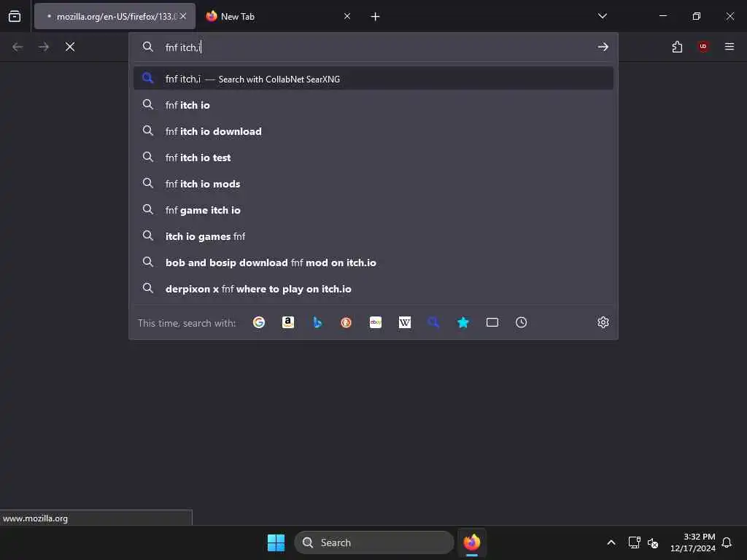This screenshot has height=560, width=747.
Task: Search this time with DuckDuckGo icon
Action: point(347,322)
